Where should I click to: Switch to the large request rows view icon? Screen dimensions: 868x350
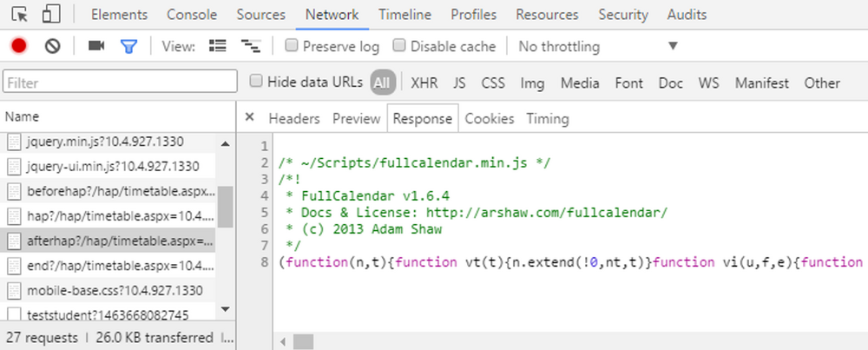[x=218, y=46]
